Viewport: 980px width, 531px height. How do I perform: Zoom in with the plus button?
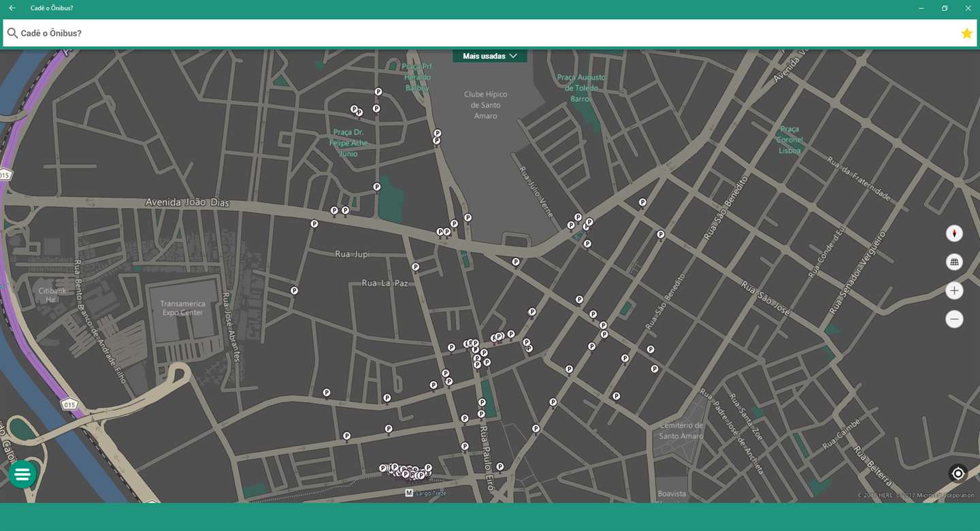[x=954, y=291]
